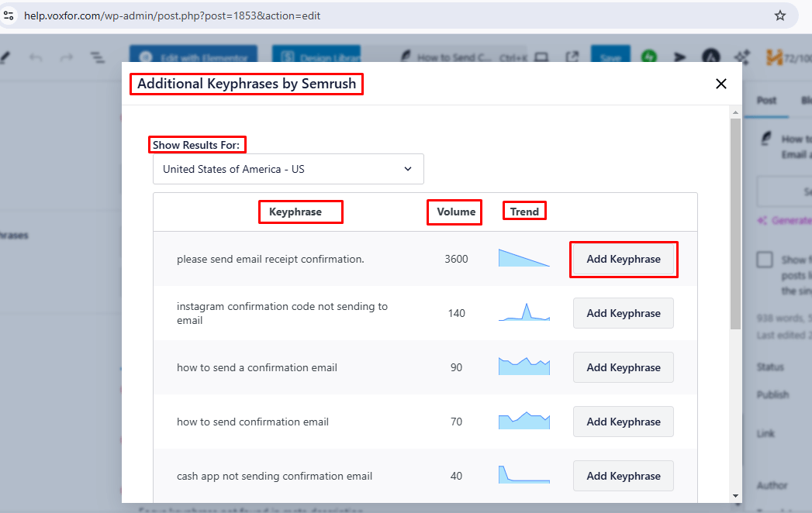
Task: Select the 3600 volume value
Action: click(x=456, y=259)
